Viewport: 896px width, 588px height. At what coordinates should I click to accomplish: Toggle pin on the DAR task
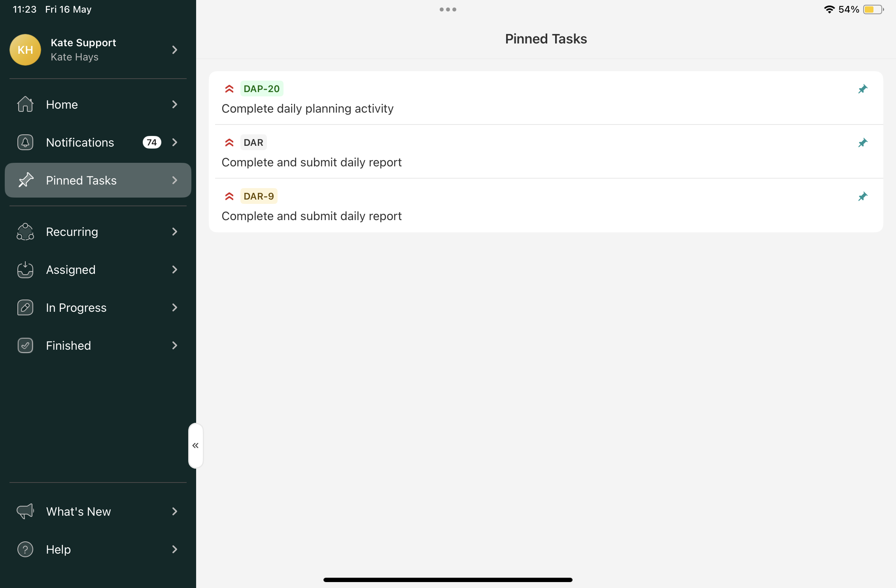[862, 143]
